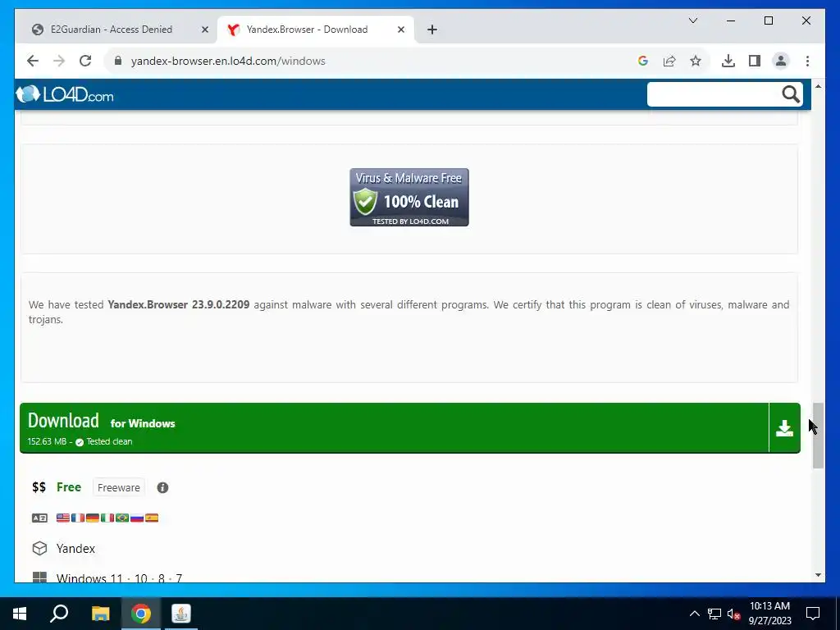This screenshot has height=630, width=840.
Task: Open the license info circle icon
Action: 163,487
